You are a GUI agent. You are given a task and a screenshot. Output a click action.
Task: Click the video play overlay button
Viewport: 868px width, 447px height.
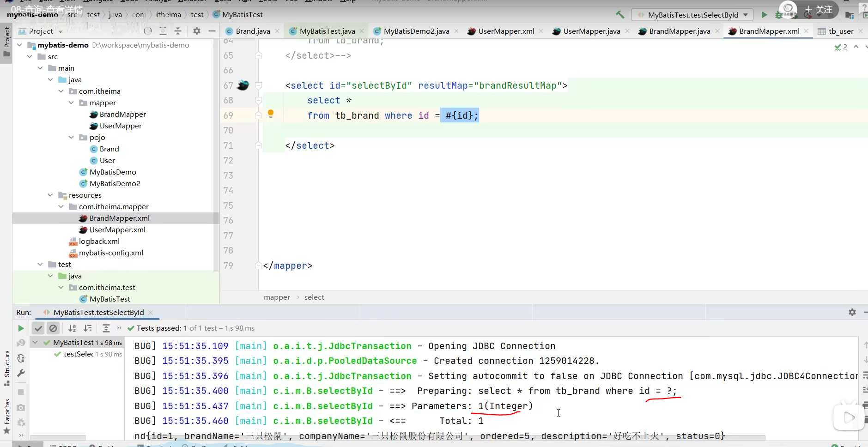[849, 418]
